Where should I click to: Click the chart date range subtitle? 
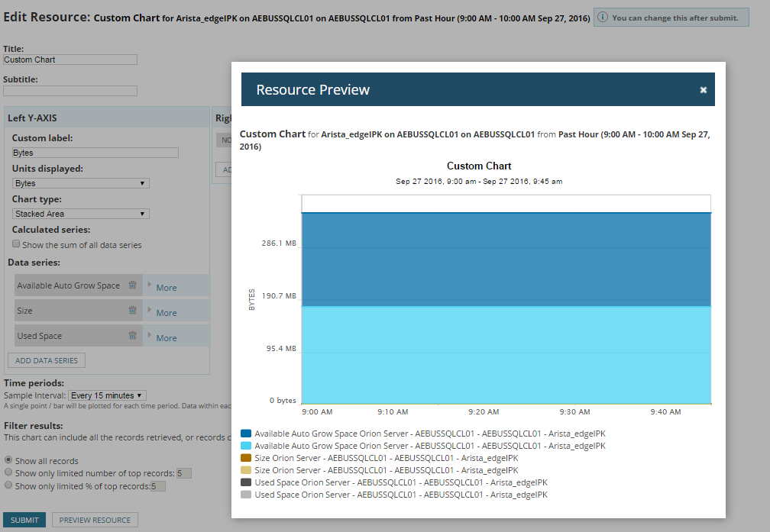pos(479,181)
